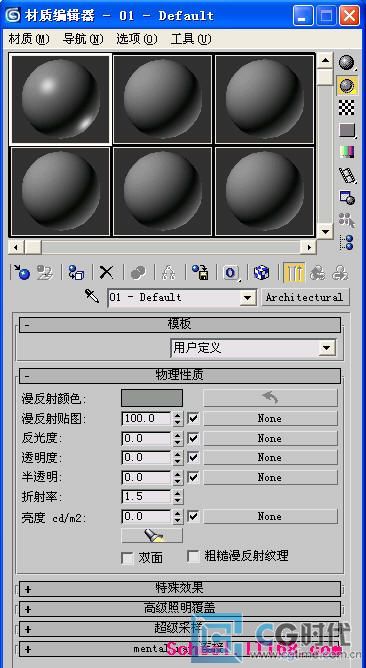Toggle the 透明度 map checkbox
This screenshot has height=668, width=366.
(193, 458)
